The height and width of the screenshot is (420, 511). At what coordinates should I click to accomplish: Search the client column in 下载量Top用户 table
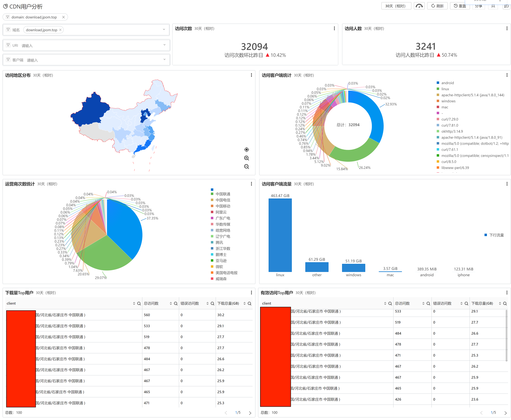pyautogui.click(x=139, y=303)
